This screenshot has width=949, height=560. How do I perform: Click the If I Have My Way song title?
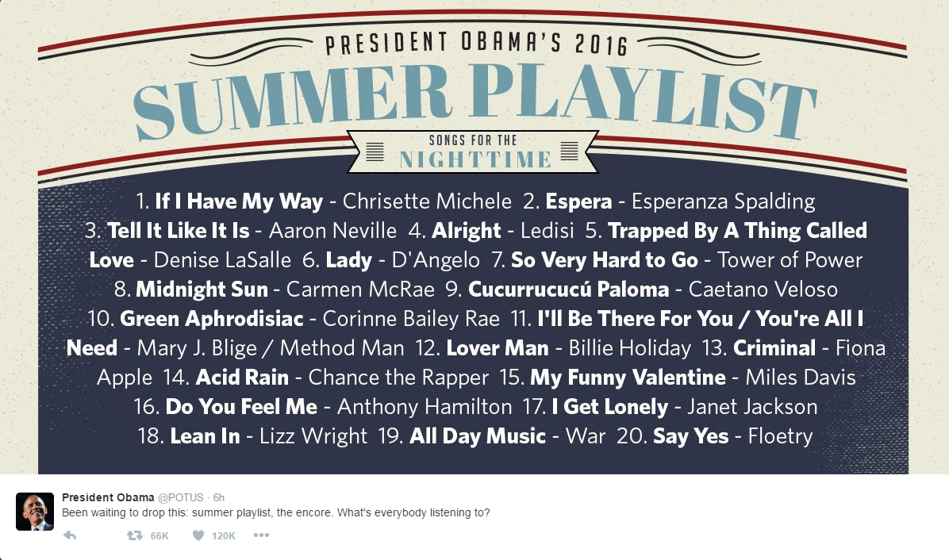point(239,201)
